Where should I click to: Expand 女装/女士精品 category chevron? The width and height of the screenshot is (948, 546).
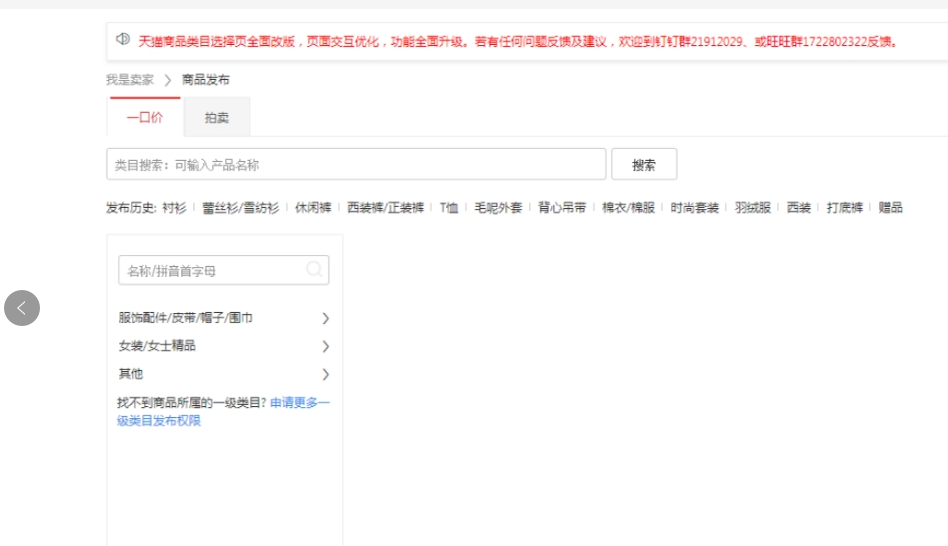325,346
